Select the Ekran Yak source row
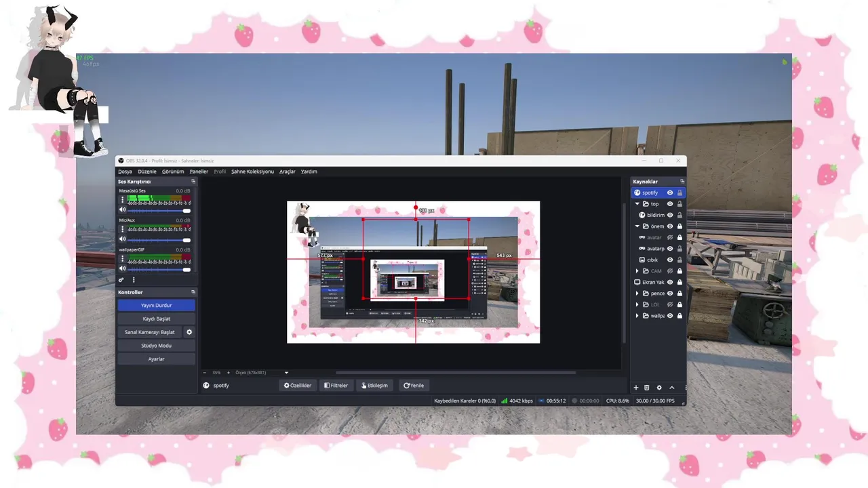 658,282
